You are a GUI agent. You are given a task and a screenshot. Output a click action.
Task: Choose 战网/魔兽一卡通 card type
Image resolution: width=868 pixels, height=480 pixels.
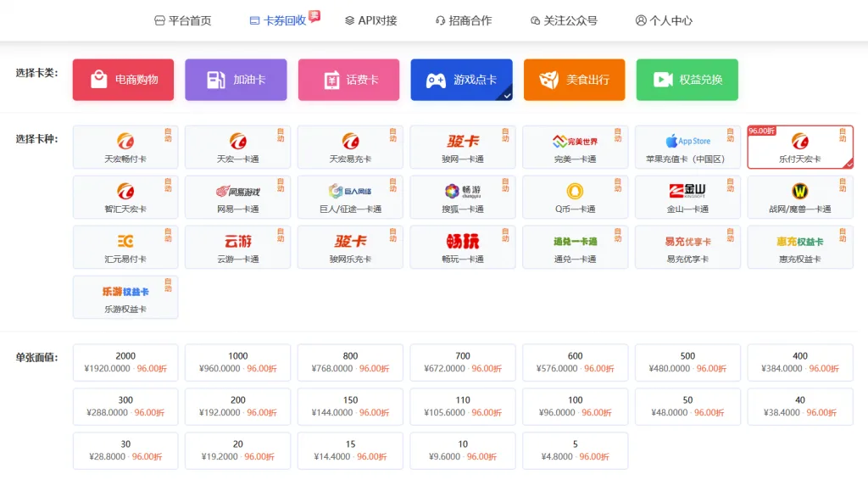click(800, 197)
